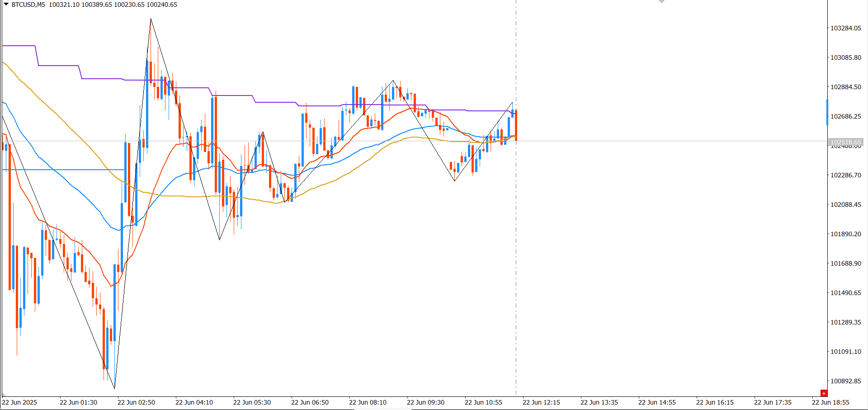Screen dimensions: 868x410
Task: Click the 100892.85 price scale label
Action: pos(845,381)
